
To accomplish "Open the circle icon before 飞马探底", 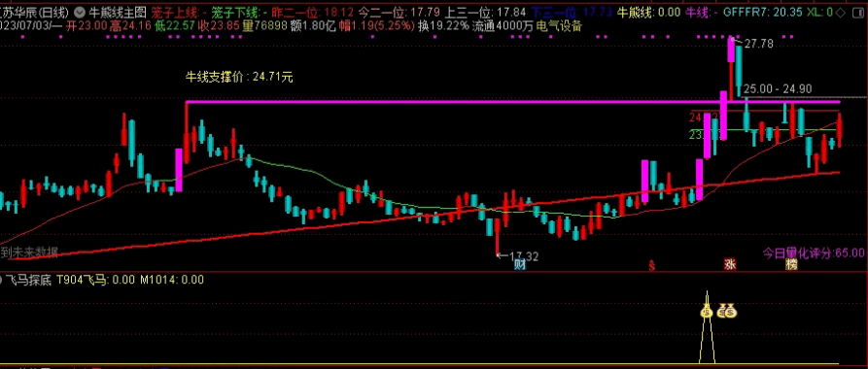I will click(2, 281).
